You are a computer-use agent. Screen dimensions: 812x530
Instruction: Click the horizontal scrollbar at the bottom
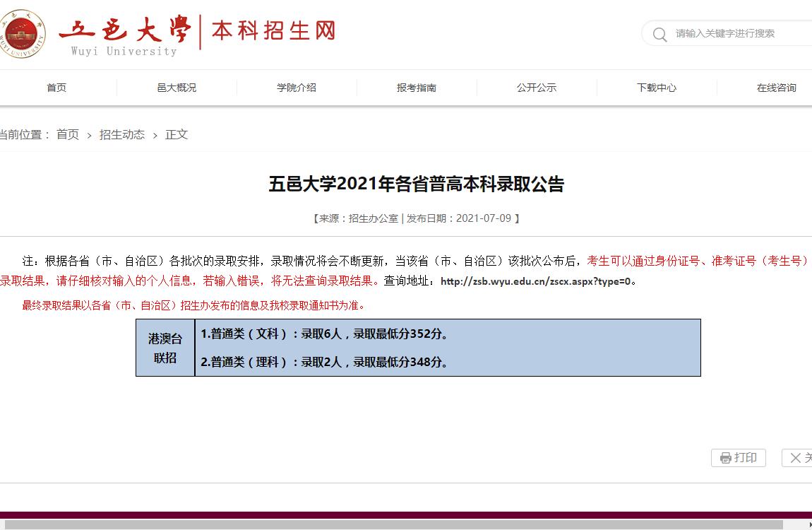tap(393, 525)
